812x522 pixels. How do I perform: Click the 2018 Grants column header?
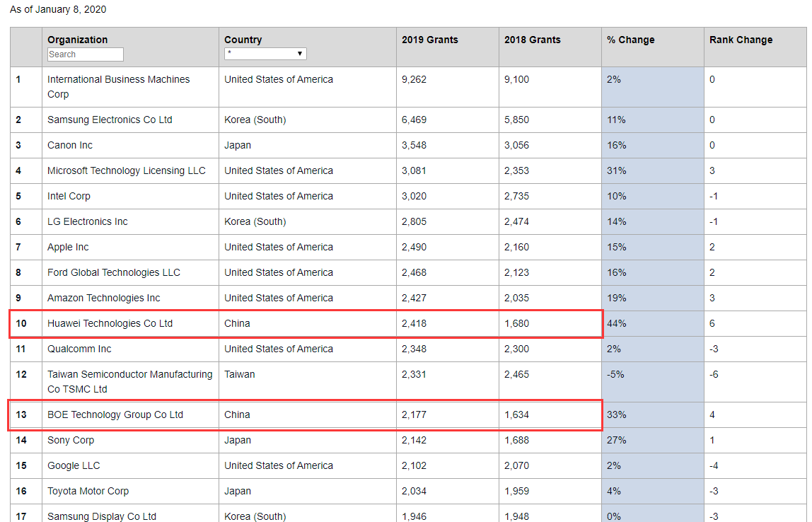point(533,40)
